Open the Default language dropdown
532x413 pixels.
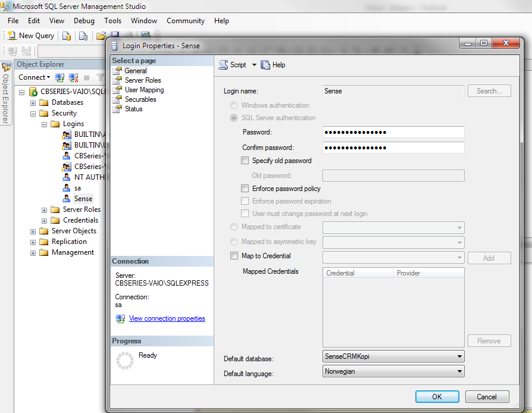coord(459,371)
